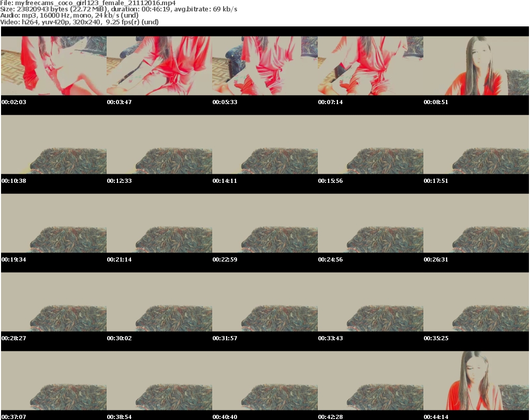Viewport: 530px width, 420px height.
Task: View the frame captured at 00:37:07
Action: 54,381
